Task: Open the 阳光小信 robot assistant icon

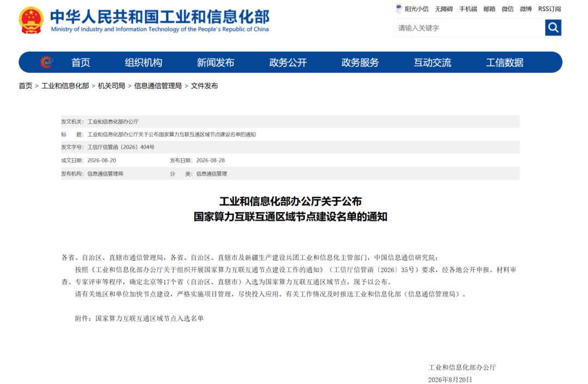Action: (x=399, y=9)
